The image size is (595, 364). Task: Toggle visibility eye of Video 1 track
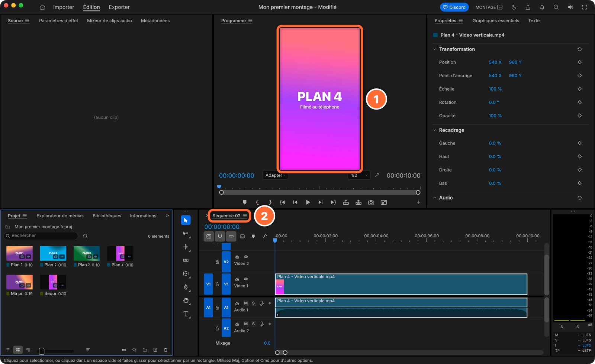click(246, 279)
